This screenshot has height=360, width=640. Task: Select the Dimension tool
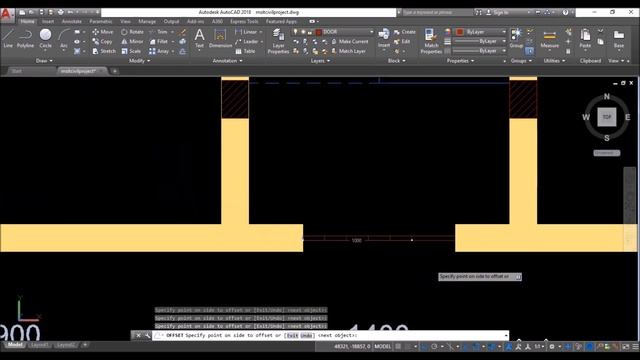[220, 38]
